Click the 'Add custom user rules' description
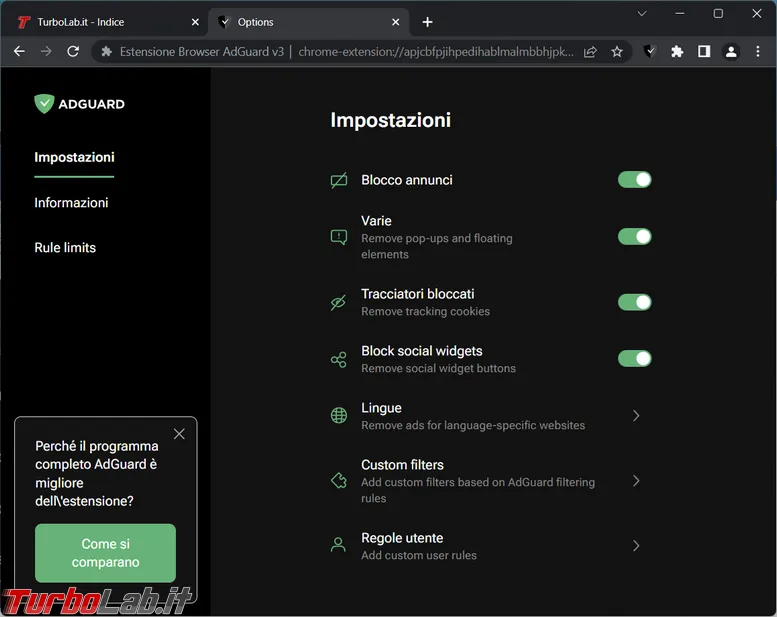Image resolution: width=777 pixels, height=617 pixels. tap(419, 555)
